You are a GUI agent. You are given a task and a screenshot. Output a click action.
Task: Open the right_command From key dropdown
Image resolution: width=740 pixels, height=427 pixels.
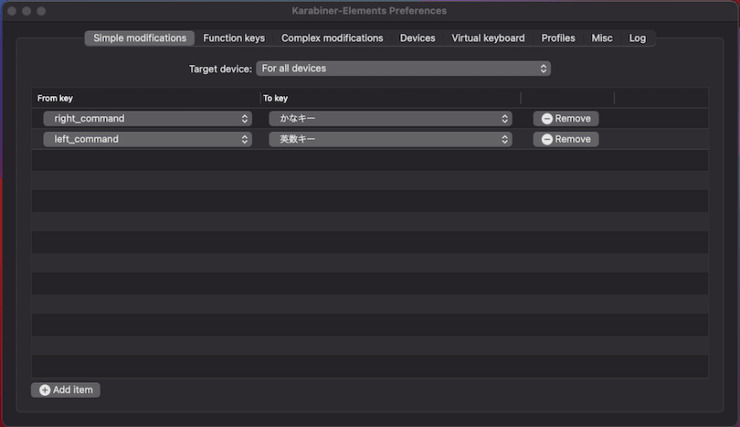(148, 118)
